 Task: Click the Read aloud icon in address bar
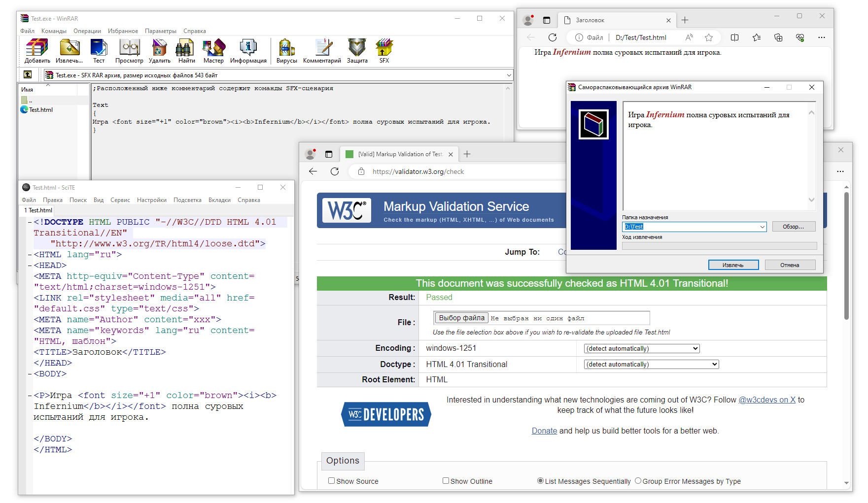click(689, 37)
